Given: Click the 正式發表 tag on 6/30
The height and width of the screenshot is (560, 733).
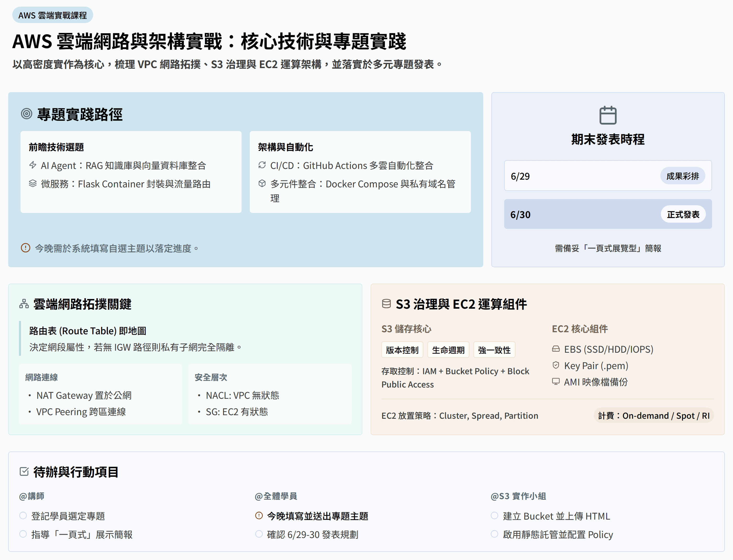Looking at the screenshot, I should click(x=683, y=214).
